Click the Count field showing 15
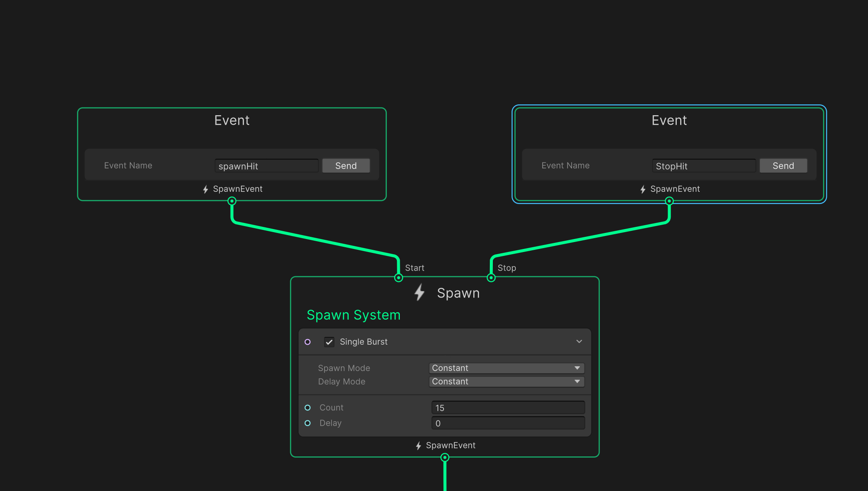Screen dimensions: 868x491 [508, 407]
